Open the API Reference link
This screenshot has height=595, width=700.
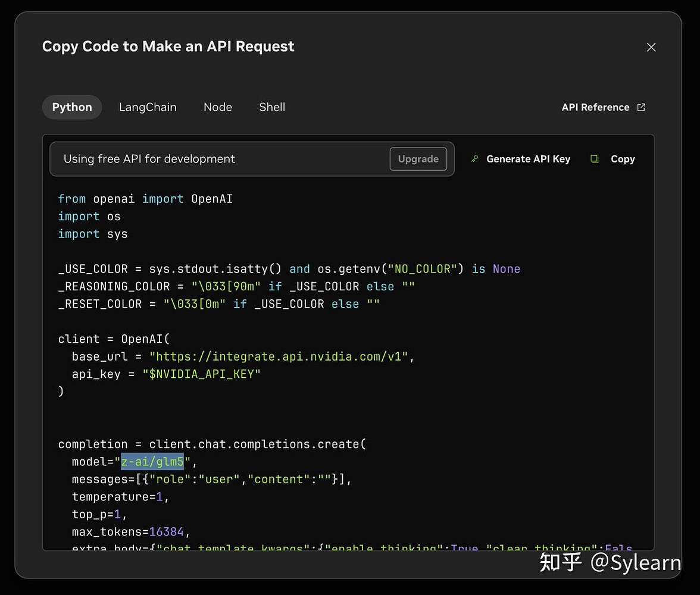pos(595,107)
